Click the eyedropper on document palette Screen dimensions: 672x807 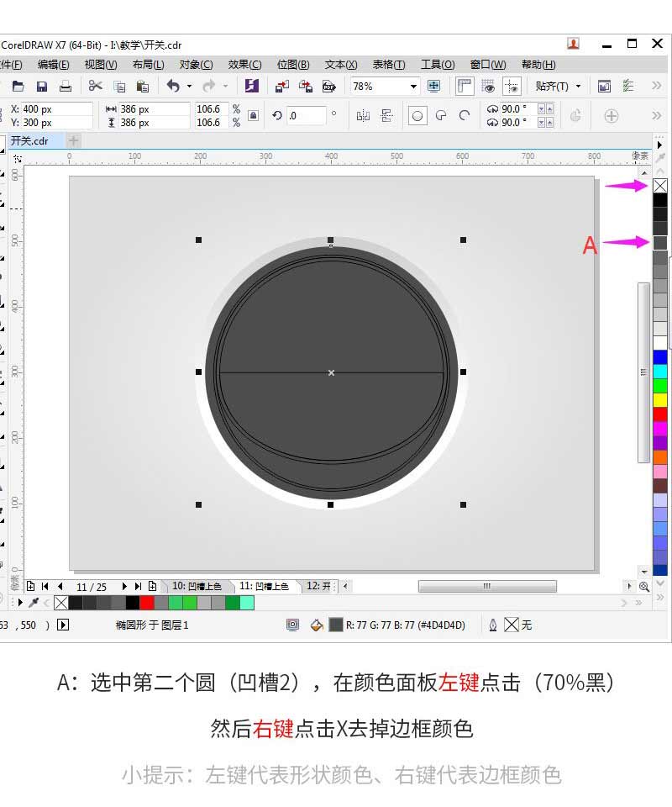coord(34,602)
